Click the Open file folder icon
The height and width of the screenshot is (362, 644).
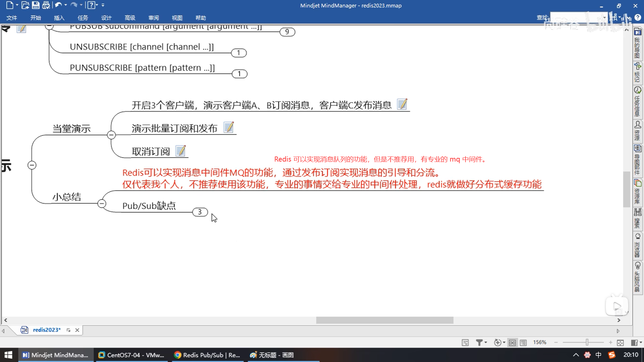click(x=25, y=5)
